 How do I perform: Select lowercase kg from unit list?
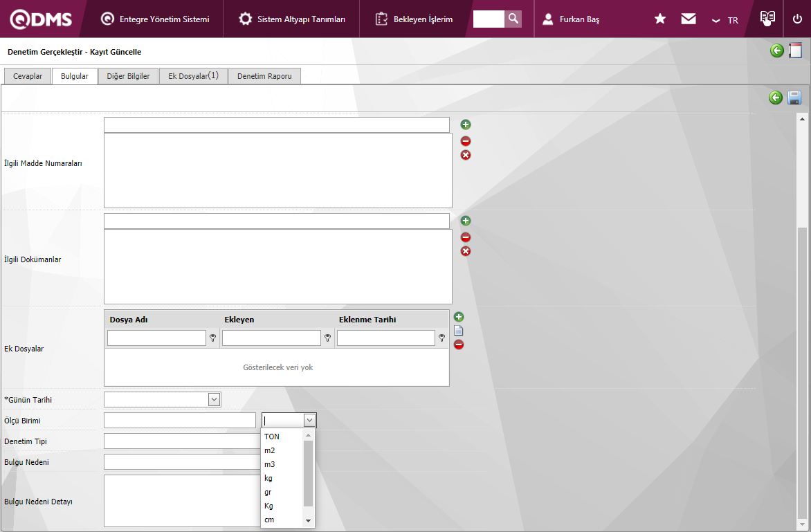point(282,479)
